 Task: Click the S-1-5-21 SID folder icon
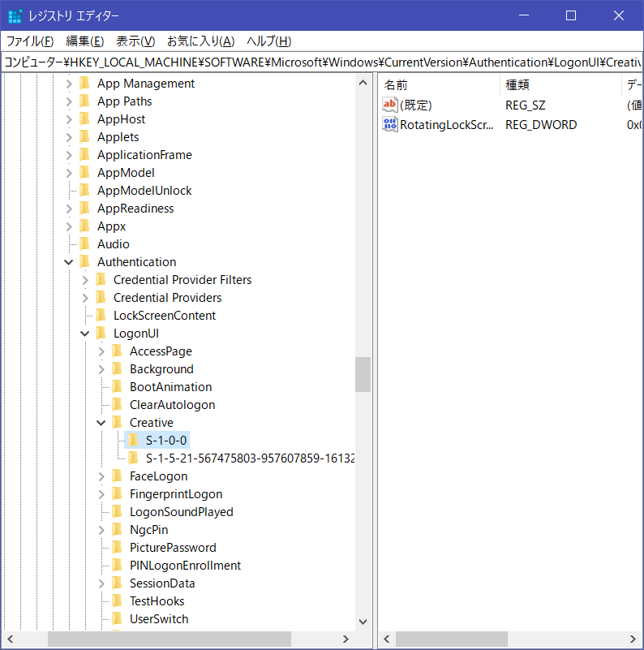(x=134, y=458)
